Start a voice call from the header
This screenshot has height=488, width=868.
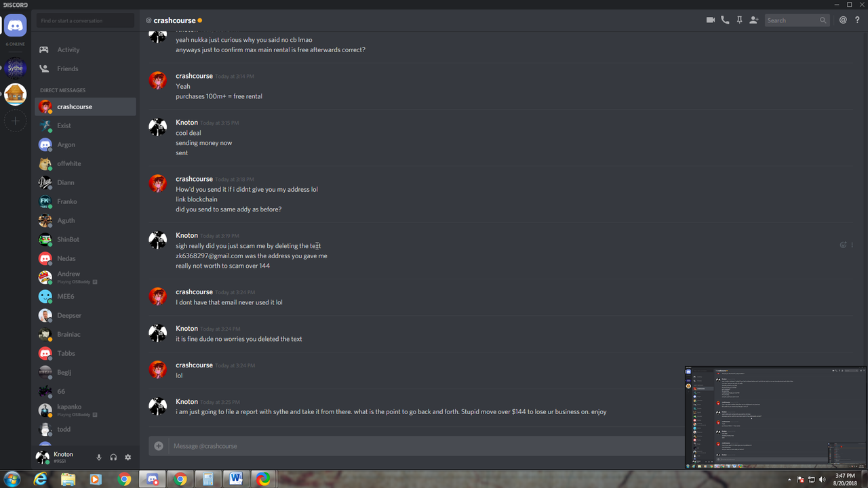click(725, 20)
